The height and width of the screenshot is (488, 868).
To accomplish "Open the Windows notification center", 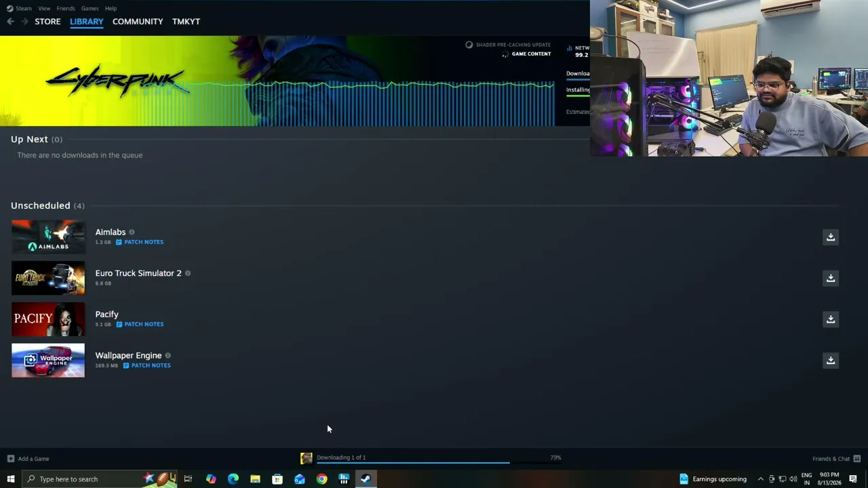I will 853,479.
